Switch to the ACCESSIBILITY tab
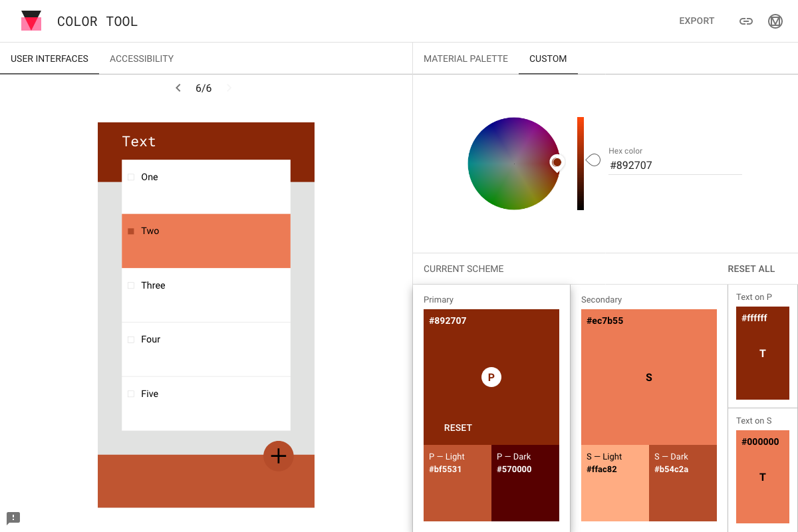The width and height of the screenshot is (798, 532). 141,59
